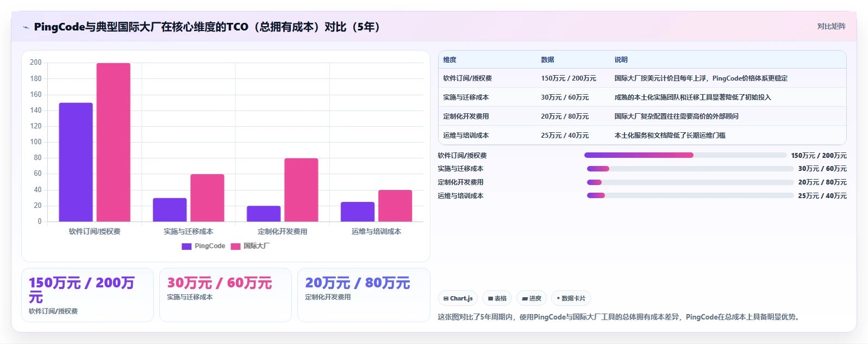
Task: Click table cell 实施与迁移成本
Action: click(x=466, y=97)
